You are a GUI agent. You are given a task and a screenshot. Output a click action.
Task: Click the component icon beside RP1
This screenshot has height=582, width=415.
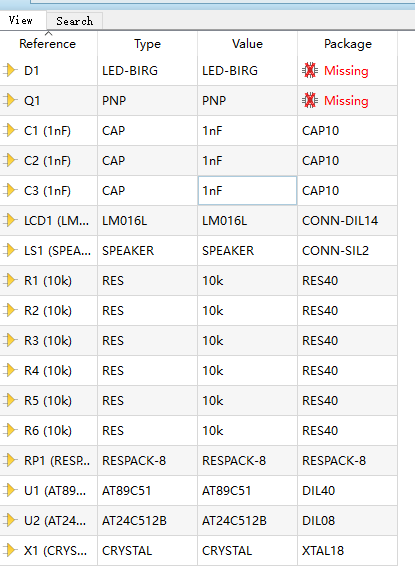coord(10,460)
